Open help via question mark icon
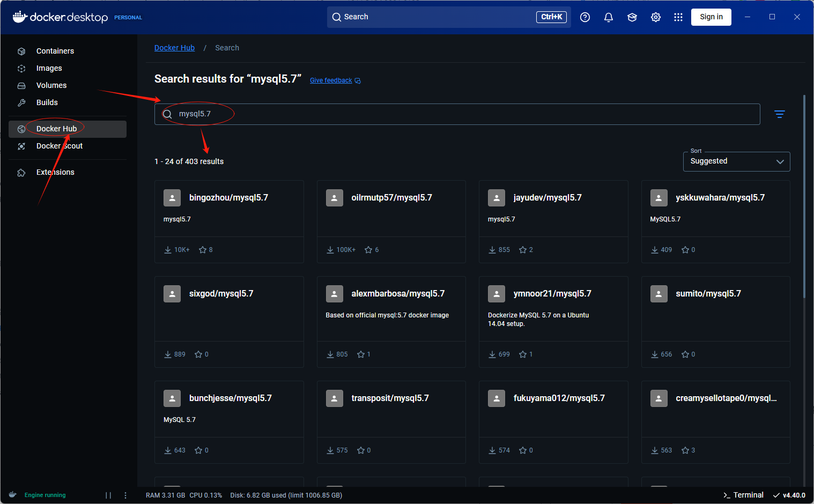 [x=585, y=17]
